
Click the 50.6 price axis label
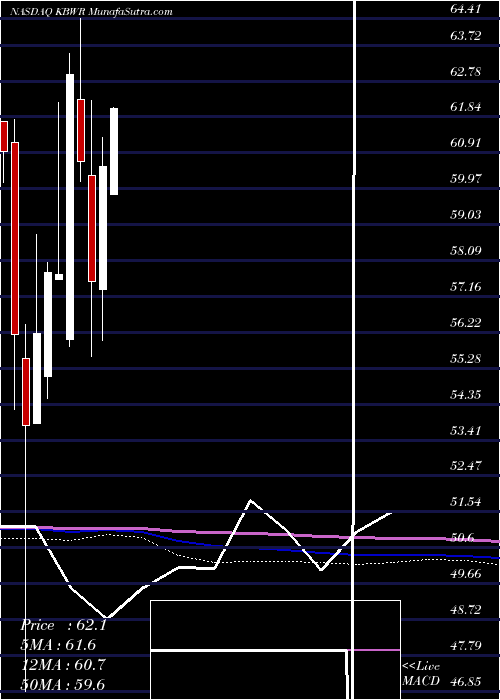point(463,538)
